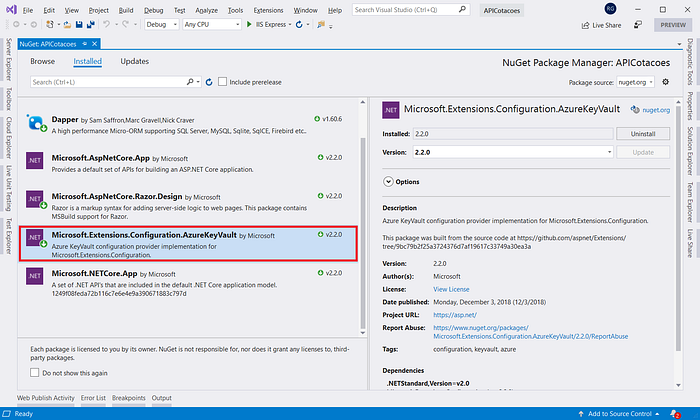Viewport: 700px width, 420px height.
Task: Close the NuGet: APICotacoes tab
Action: (x=95, y=44)
